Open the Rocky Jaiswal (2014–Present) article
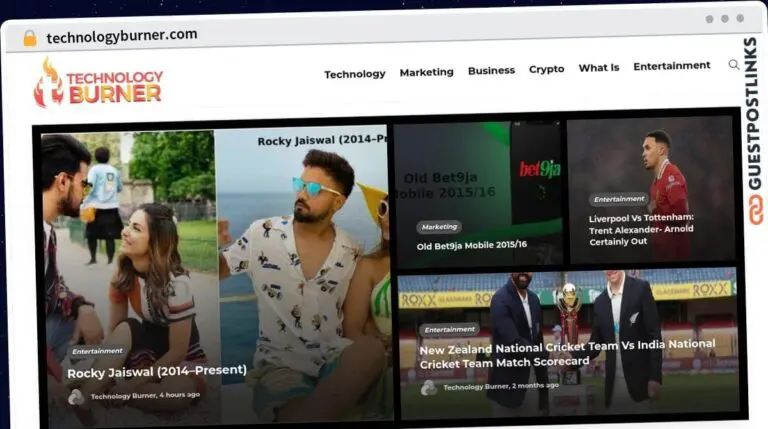 (x=157, y=371)
